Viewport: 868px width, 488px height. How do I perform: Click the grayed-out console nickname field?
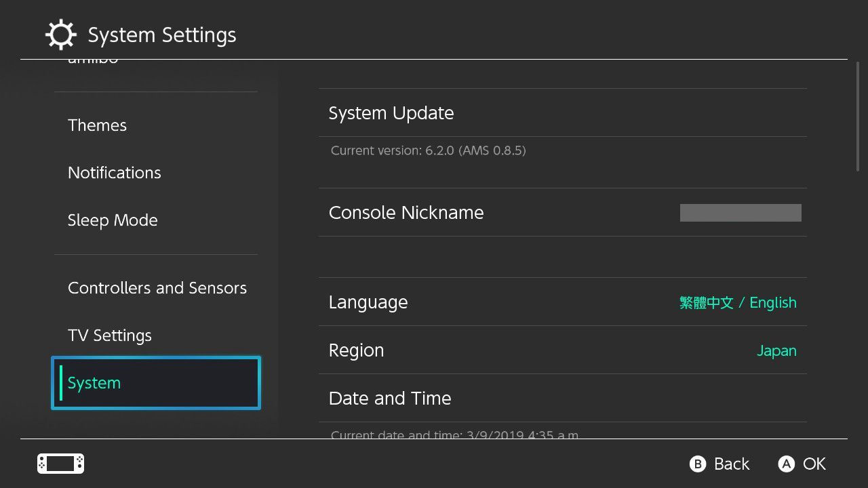pyautogui.click(x=741, y=213)
